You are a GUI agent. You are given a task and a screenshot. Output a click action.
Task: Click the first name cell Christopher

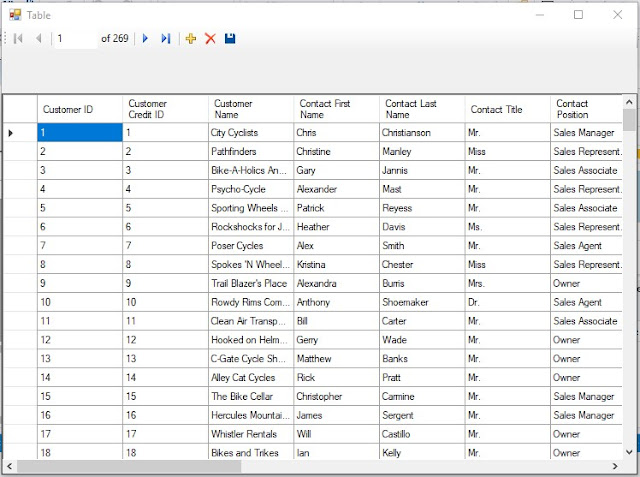pos(336,396)
